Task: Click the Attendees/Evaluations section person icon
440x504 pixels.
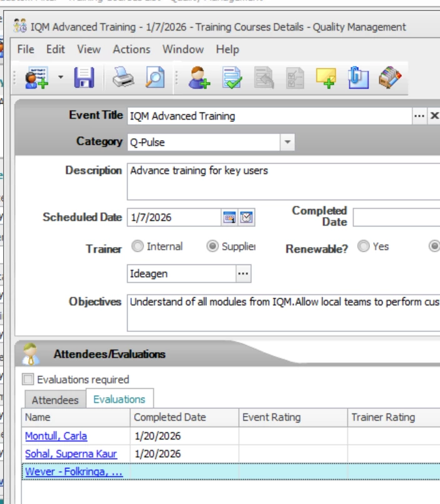Action: click(x=31, y=354)
